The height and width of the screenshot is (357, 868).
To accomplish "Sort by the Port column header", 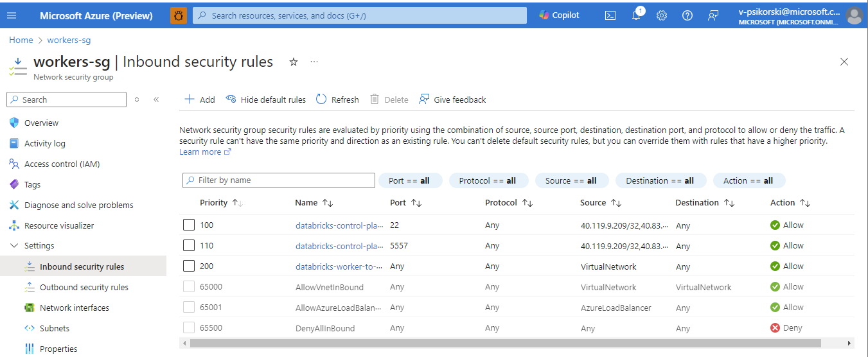I will coord(406,202).
